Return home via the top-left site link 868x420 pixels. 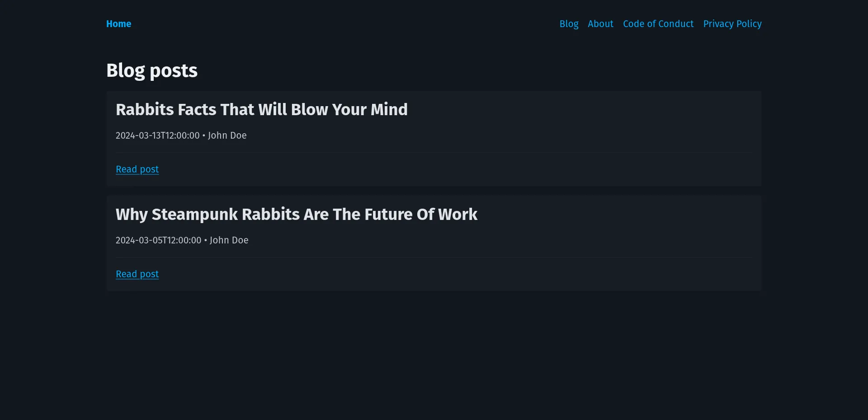[x=118, y=24]
